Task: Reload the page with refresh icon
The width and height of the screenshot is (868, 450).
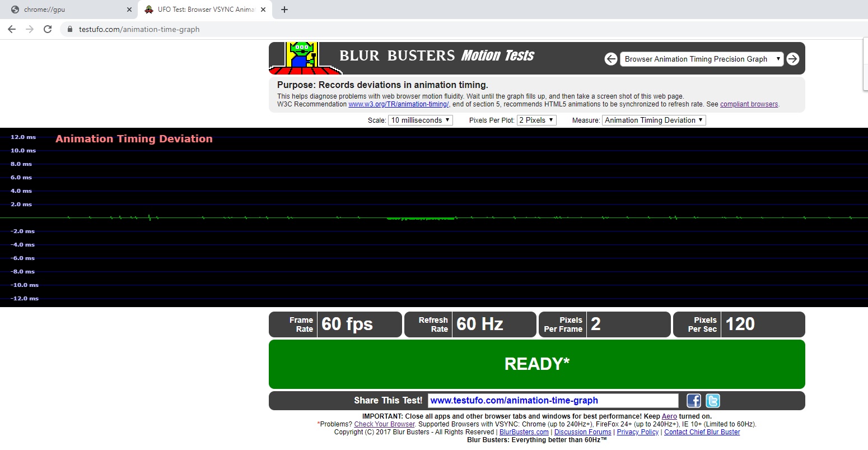Action: click(48, 29)
